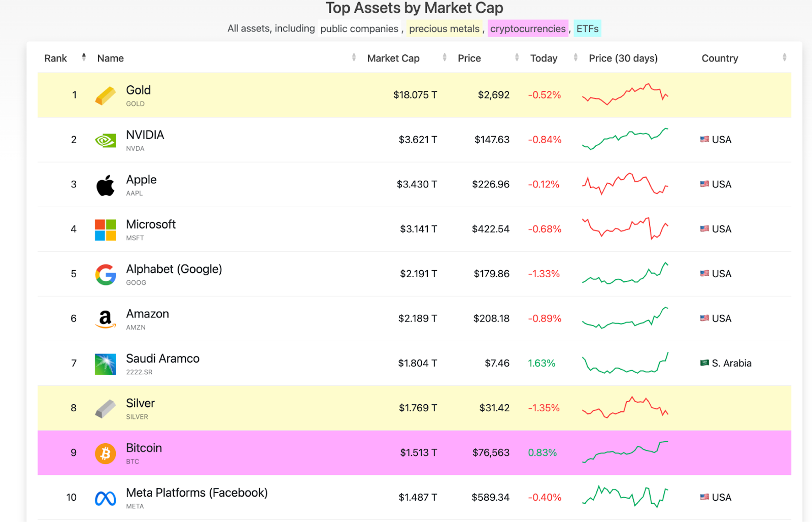Click the $3.621 T market cap value
This screenshot has width=812, height=522.
click(418, 139)
